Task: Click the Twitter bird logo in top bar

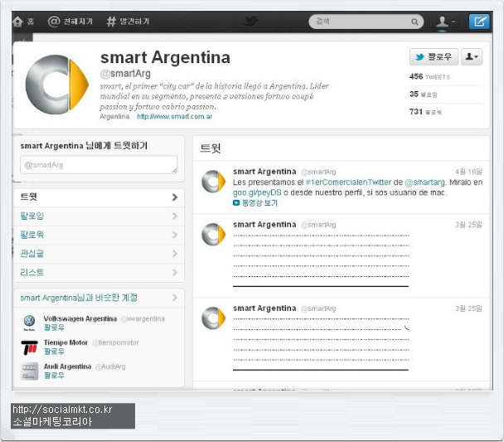Action: click(x=251, y=22)
